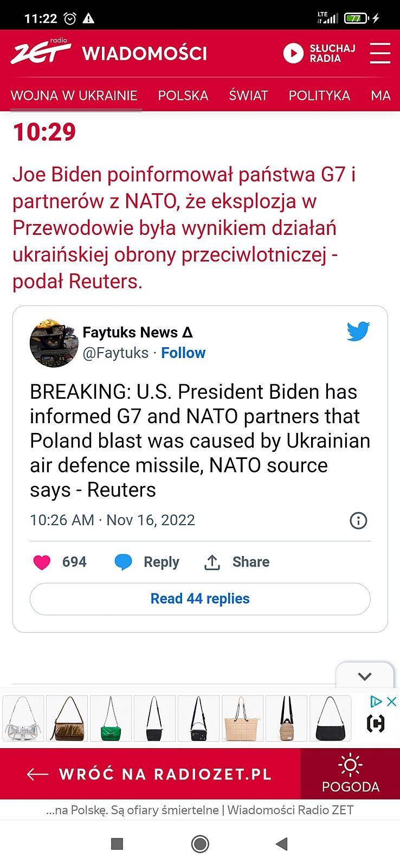Click the Twitter bird logo
This screenshot has width=400, height=868.
(358, 331)
